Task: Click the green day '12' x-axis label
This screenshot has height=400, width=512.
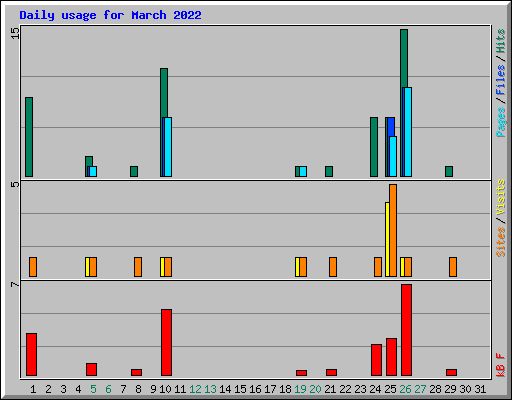Action: [x=195, y=389]
